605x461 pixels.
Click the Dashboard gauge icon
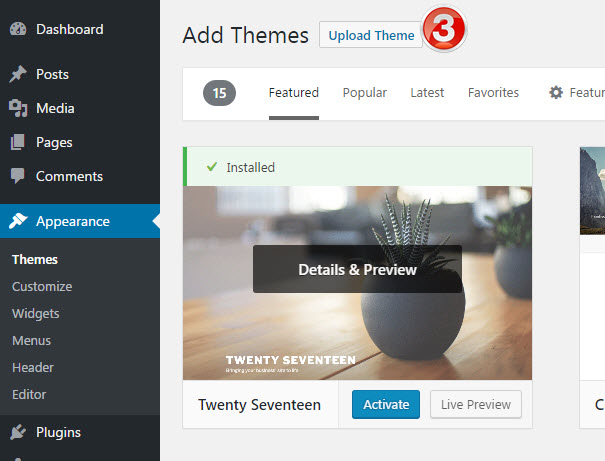pos(18,29)
